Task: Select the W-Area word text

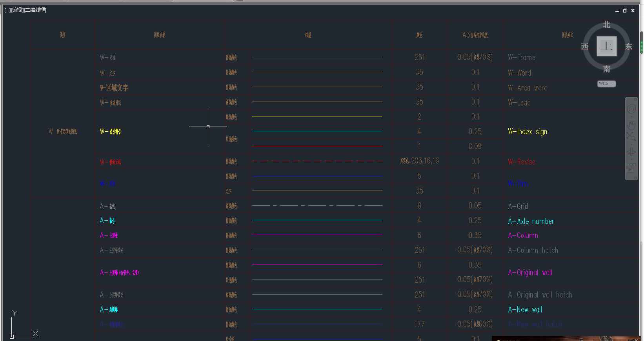Action: click(x=528, y=88)
